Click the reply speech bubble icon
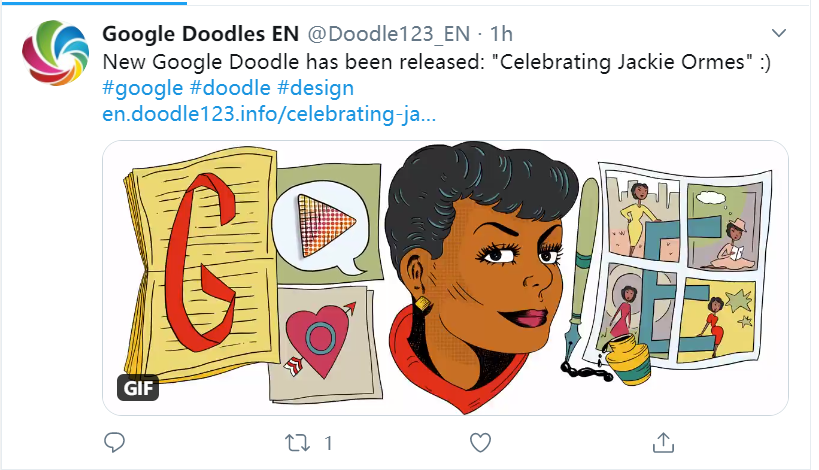The width and height of the screenshot is (819, 470). [x=114, y=442]
